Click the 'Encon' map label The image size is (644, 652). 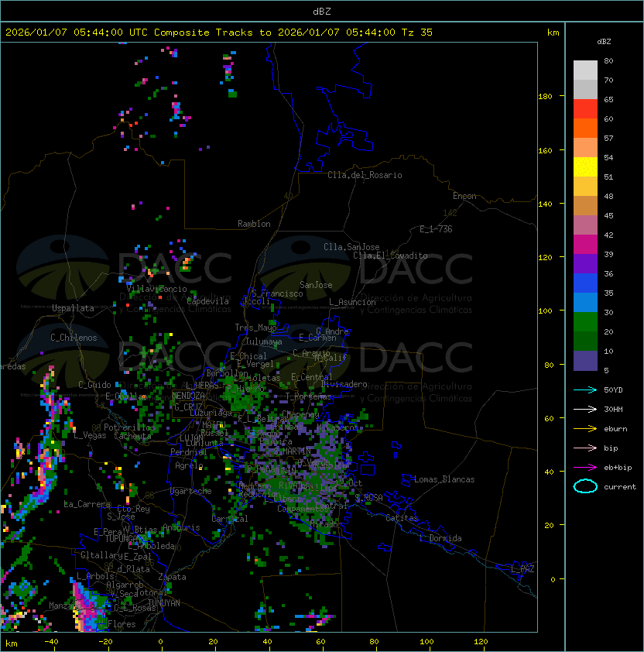click(464, 196)
